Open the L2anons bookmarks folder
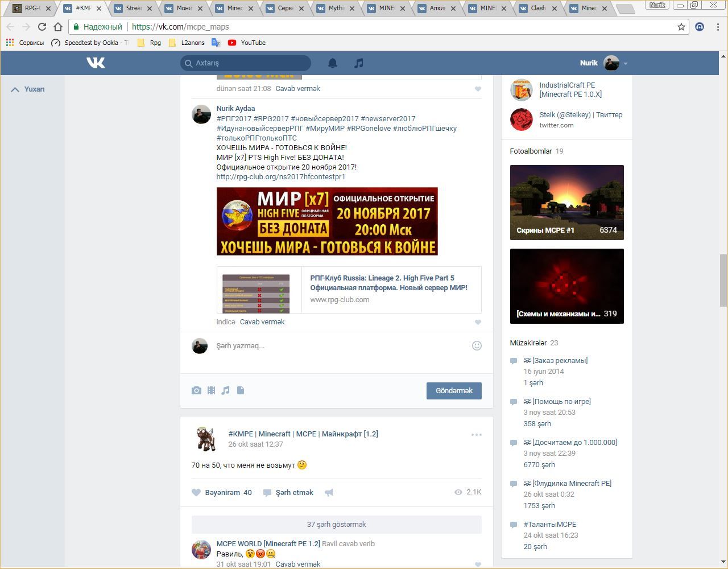Image resolution: width=728 pixels, height=569 pixels. [187, 43]
